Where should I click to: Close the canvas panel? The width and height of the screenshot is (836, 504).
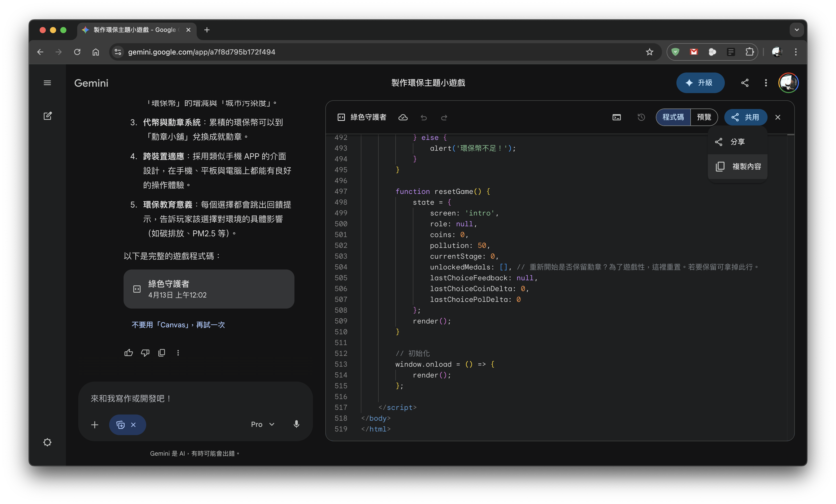[778, 117]
